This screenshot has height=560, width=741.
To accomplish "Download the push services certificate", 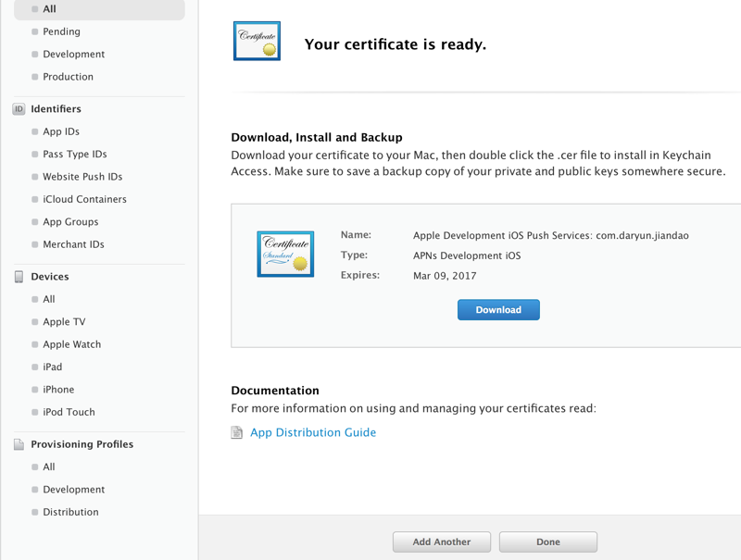I will point(498,310).
